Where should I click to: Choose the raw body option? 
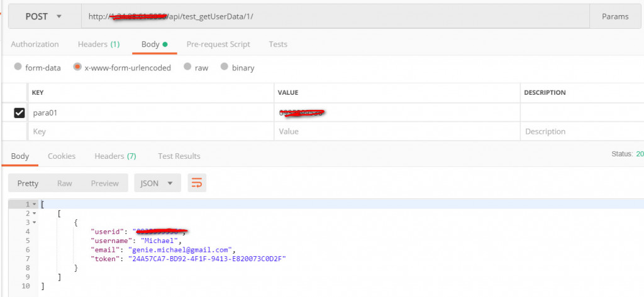click(x=187, y=67)
